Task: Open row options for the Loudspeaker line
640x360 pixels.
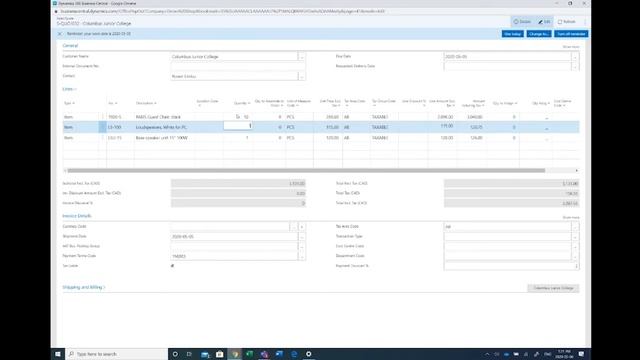Action: point(102,127)
